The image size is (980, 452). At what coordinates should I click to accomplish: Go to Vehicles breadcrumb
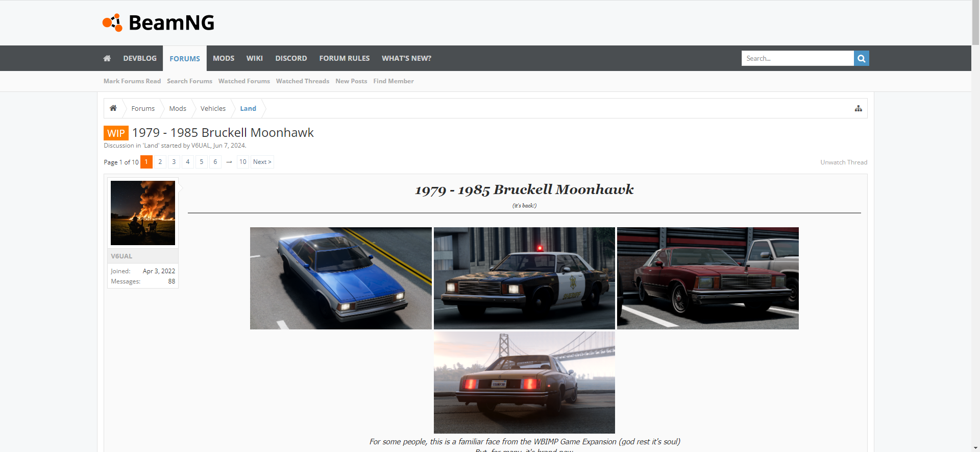click(213, 108)
